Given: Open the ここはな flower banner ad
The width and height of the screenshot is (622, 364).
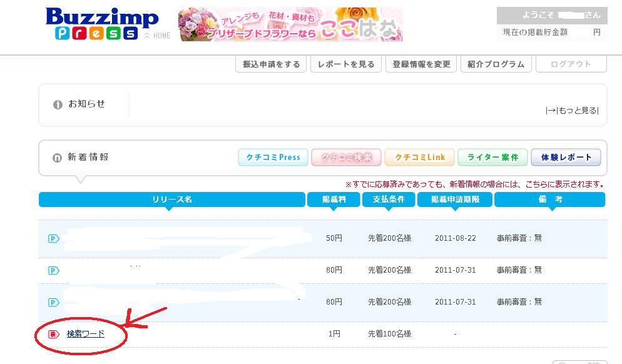Looking at the screenshot, I should (x=290, y=24).
